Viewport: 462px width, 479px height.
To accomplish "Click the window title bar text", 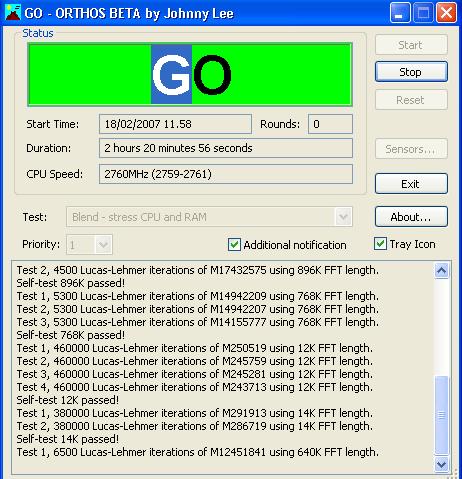I will click(x=129, y=13).
